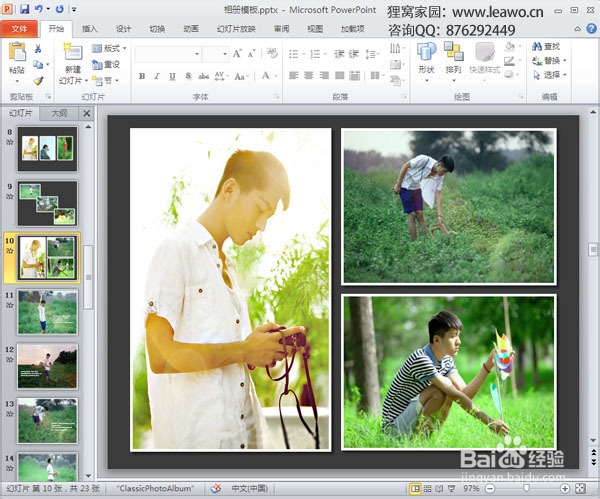Screen dimensions: 600x499
Task: Click the Find (查找) binoculars icon
Action: click(537, 47)
